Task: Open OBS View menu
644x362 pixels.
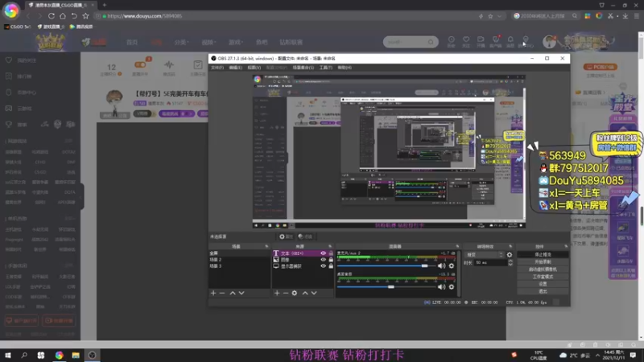Action: [x=254, y=68]
